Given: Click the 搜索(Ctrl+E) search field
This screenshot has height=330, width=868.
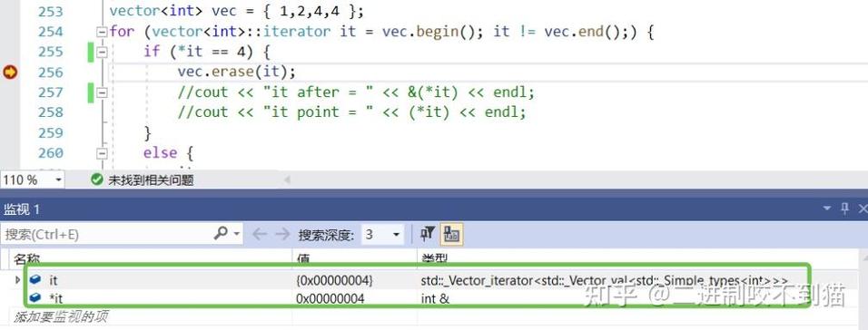Looking at the screenshot, I should (x=106, y=235).
